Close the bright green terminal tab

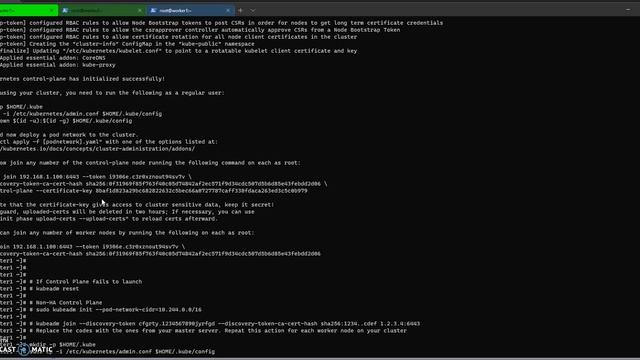click(52, 10)
